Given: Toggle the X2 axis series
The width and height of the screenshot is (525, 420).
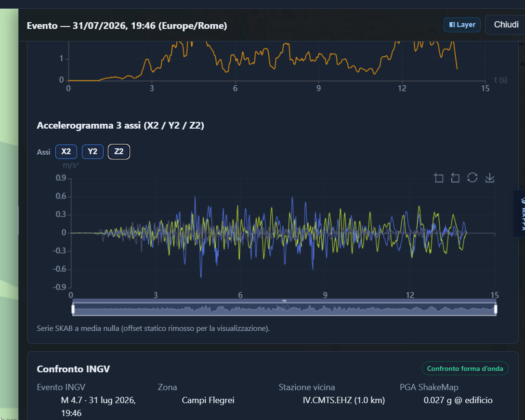Looking at the screenshot, I should 66,152.
